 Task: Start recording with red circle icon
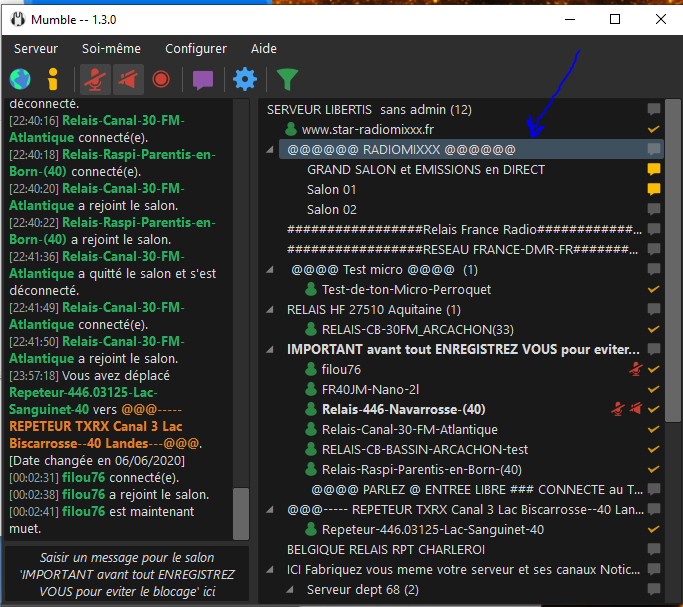tap(161, 79)
